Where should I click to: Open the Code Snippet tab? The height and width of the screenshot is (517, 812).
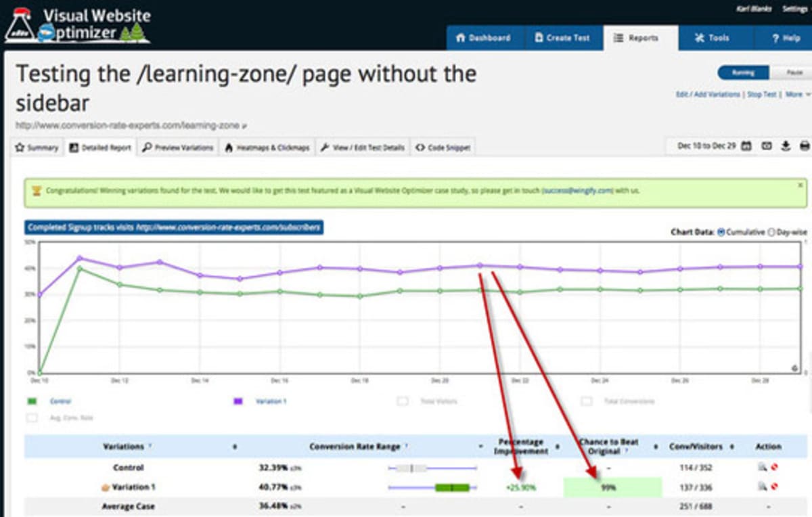[443, 147]
